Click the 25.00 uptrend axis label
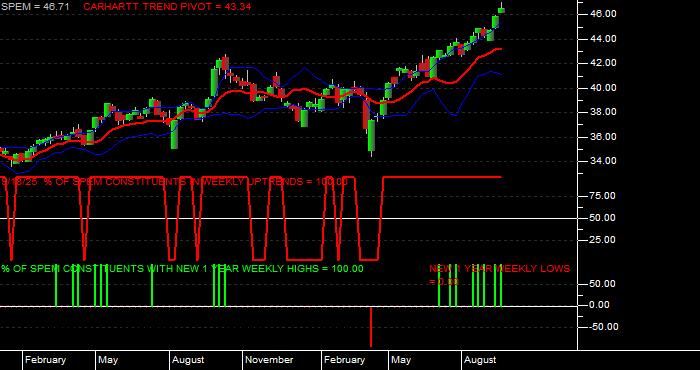700x370 pixels. click(x=603, y=240)
